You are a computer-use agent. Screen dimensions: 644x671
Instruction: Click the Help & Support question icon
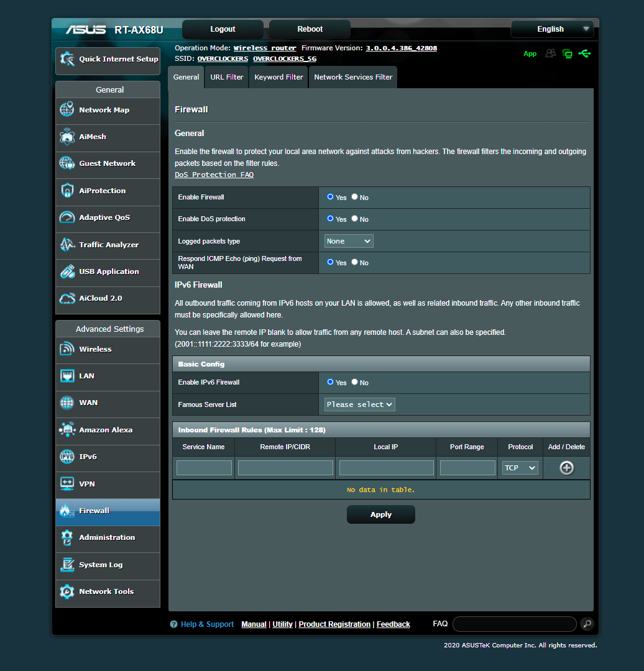click(173, 624)
